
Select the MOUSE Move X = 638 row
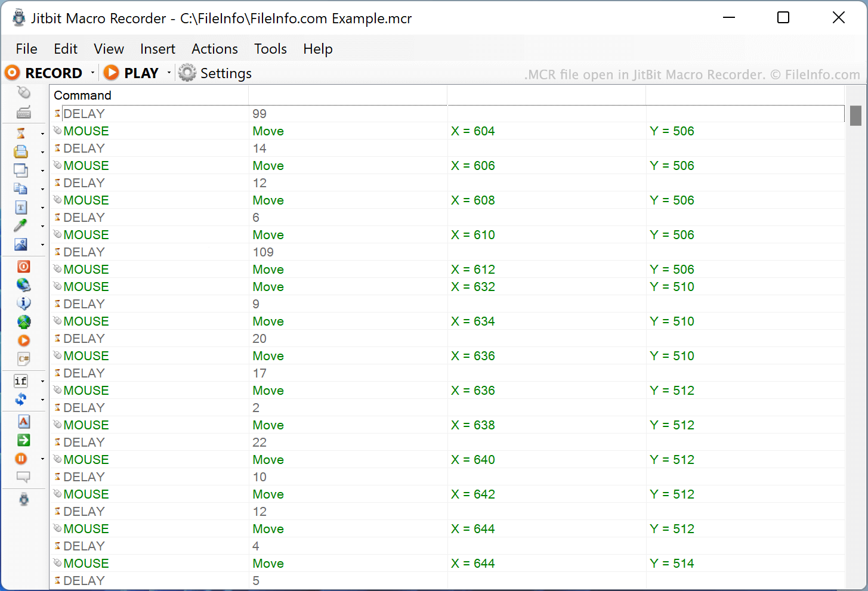(447, 425)
